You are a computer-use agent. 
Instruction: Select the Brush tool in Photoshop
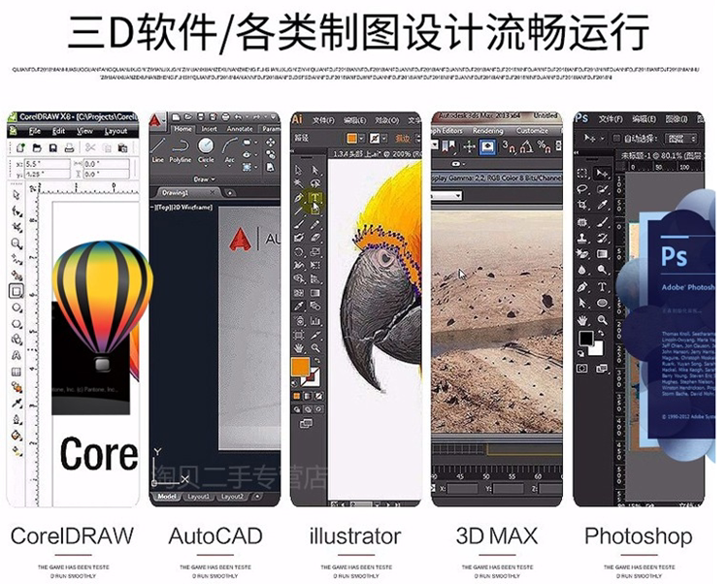point(602,222)
